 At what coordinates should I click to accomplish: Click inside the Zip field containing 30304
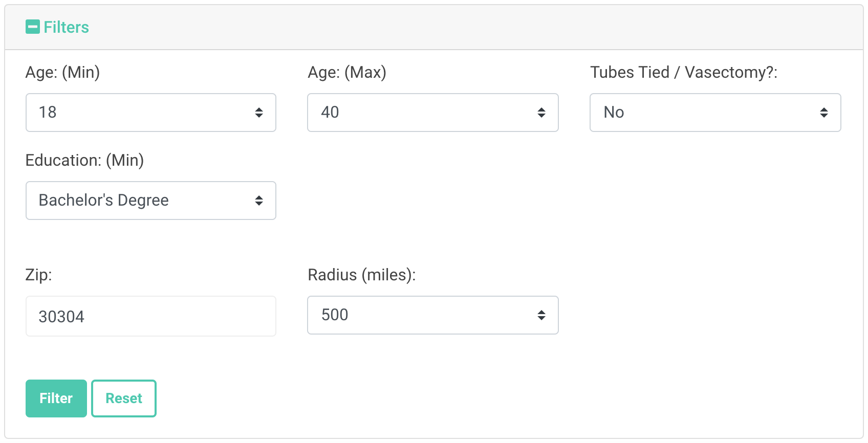[150, 316]
